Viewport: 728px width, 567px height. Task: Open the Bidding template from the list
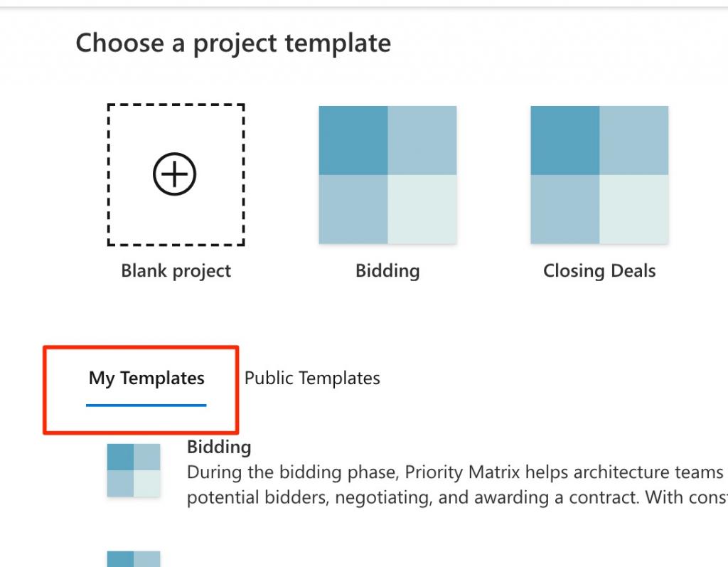[x=218, y=447]
